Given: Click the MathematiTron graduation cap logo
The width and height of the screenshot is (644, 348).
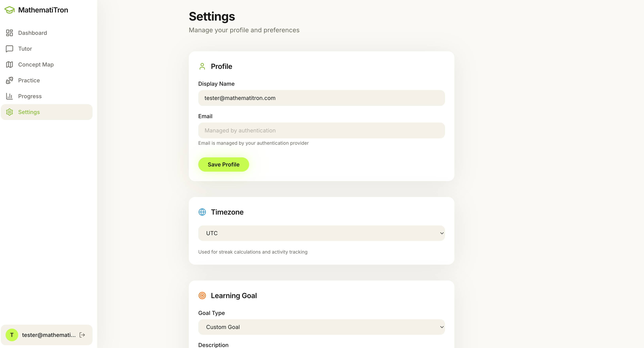Looking at the screenshot, I should (x=9, y=10).
